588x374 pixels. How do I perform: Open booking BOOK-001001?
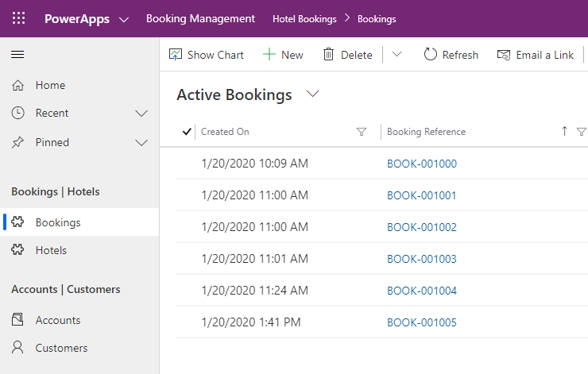pos(422,195)
